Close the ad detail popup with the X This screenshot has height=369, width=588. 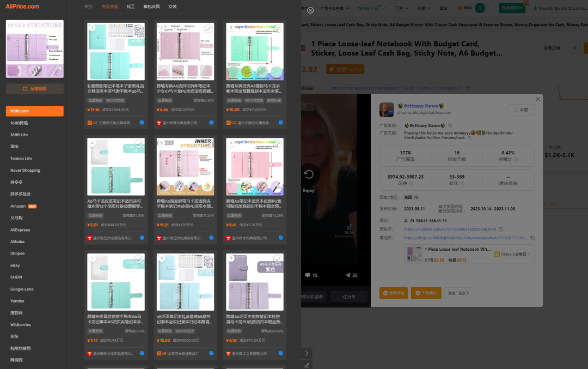coord(538,99)
